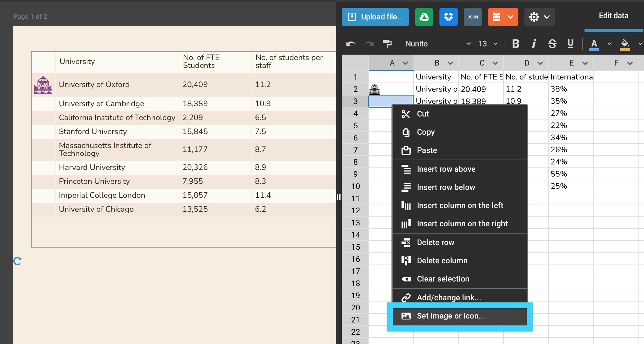Image resolution: width=644 pixels, height=344 pixels.
Task: Choose Add/change link option
Action: click(x=460, y=298)
